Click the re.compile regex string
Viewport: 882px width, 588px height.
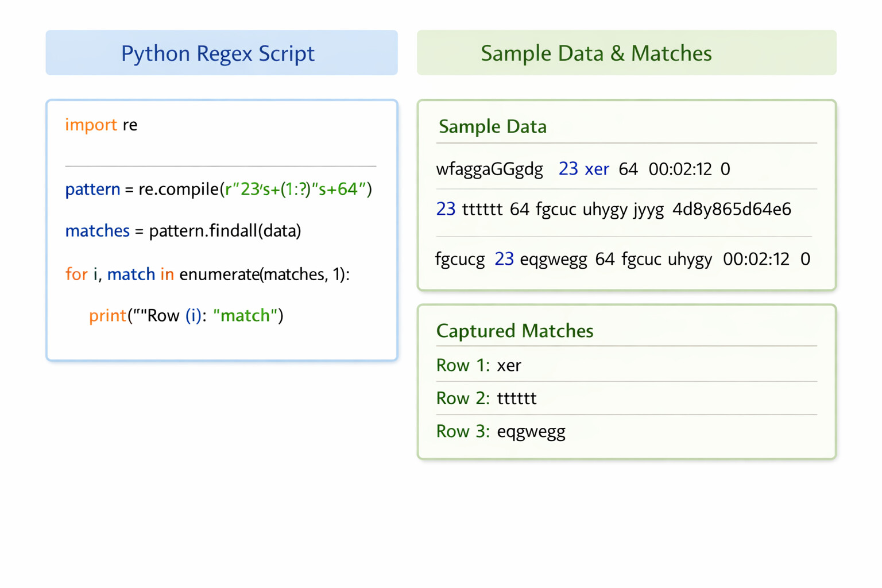pos(295,189)
